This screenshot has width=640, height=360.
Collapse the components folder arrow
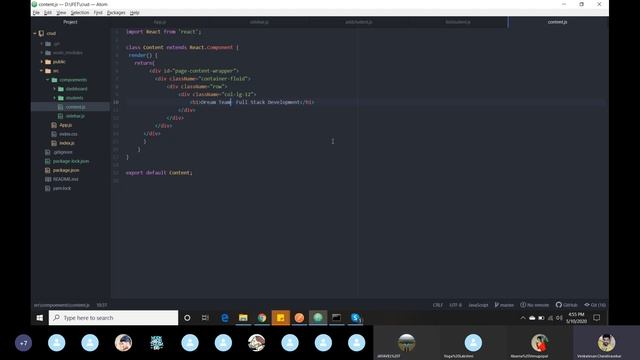48,80
